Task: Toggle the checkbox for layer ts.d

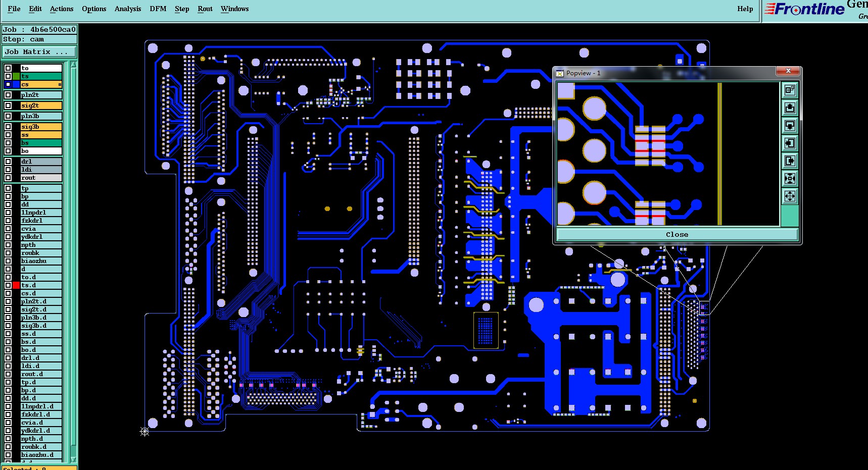Action: tap(8, 285)
